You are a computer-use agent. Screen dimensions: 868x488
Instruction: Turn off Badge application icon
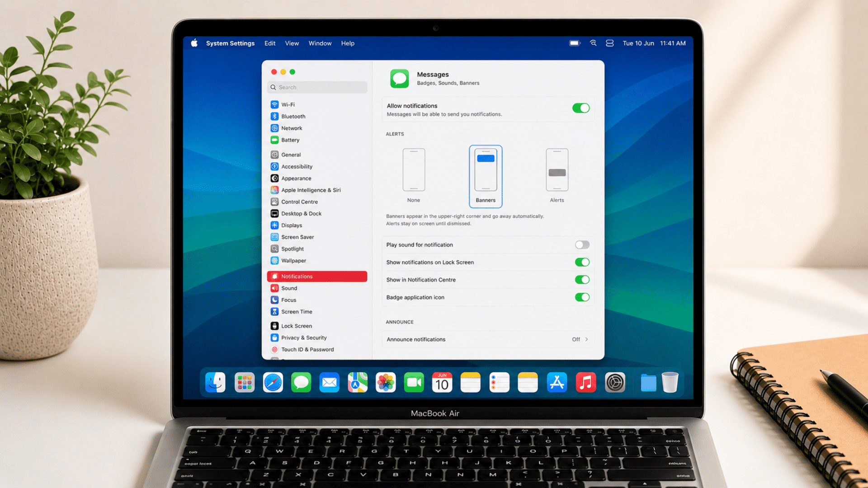582,297
